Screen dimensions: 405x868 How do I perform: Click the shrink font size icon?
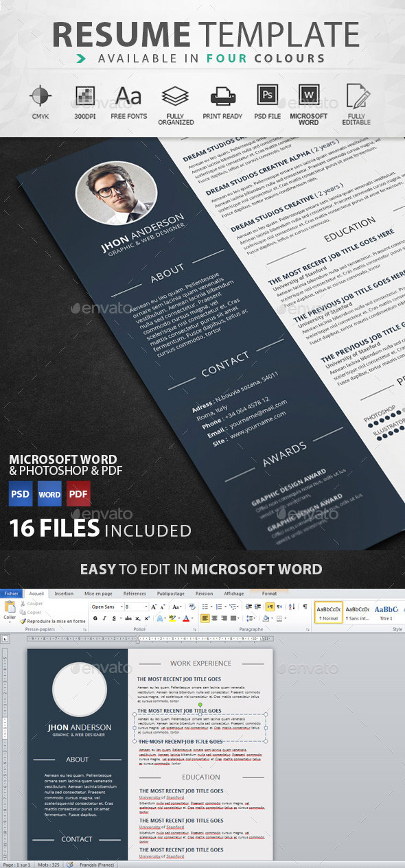click(163, 607)
